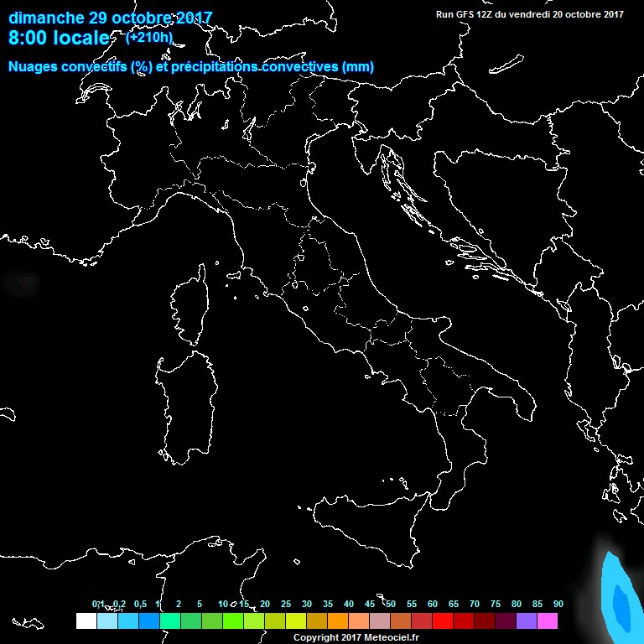The height and width of the screenshot is (644, 644).
Task: Select the green swatch between 2 and 5
Action: point(191,621)
